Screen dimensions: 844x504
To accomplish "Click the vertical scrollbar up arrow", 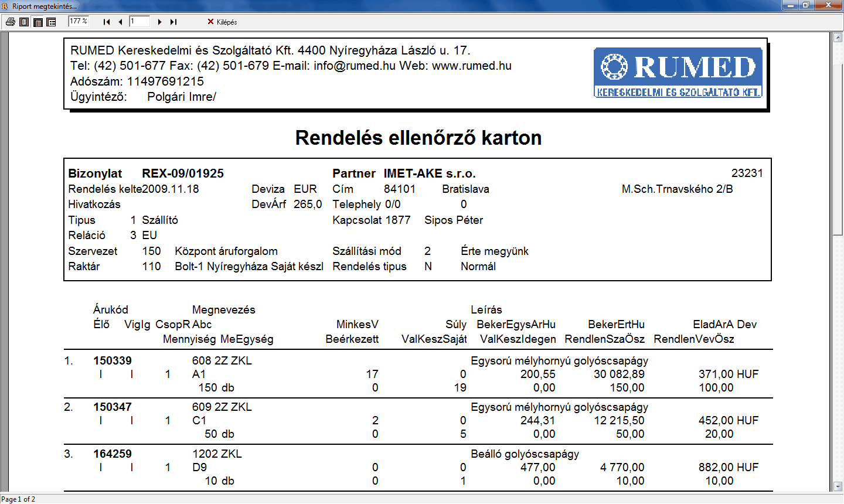I will click(838, 38).
